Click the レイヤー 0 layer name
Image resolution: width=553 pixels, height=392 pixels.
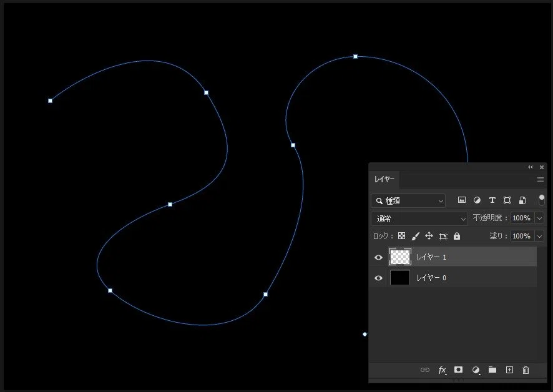click(x=431, y=278)
